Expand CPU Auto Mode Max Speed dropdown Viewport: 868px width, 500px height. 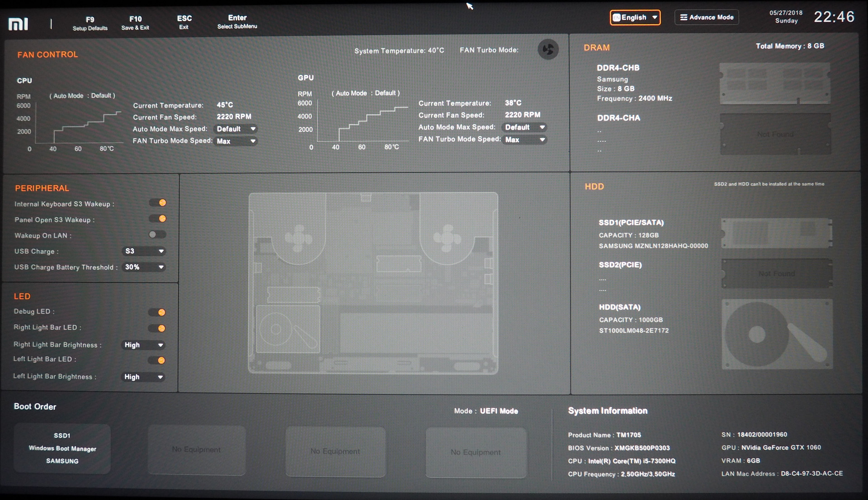(x=236, y=129)
